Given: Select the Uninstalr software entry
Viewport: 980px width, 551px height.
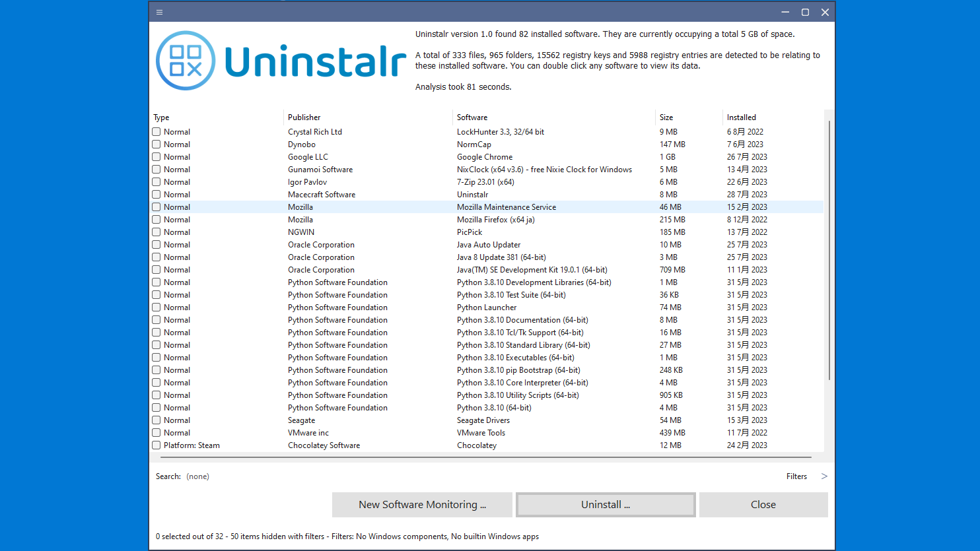Looking at the screenshot, I should [473, 195].
